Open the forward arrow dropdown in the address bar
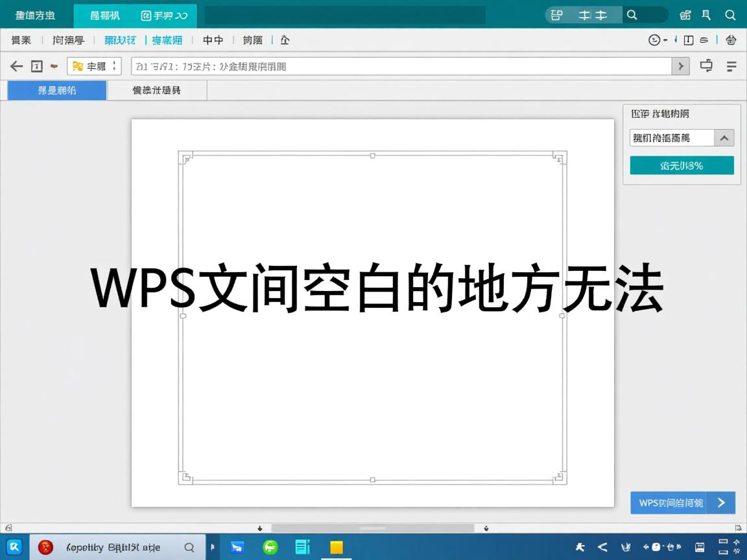 680,66
